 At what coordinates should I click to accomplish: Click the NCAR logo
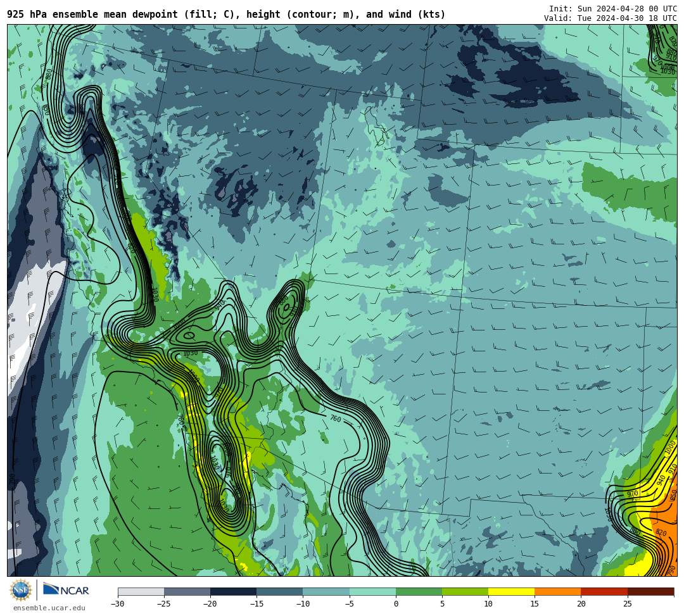click(66, 589)
